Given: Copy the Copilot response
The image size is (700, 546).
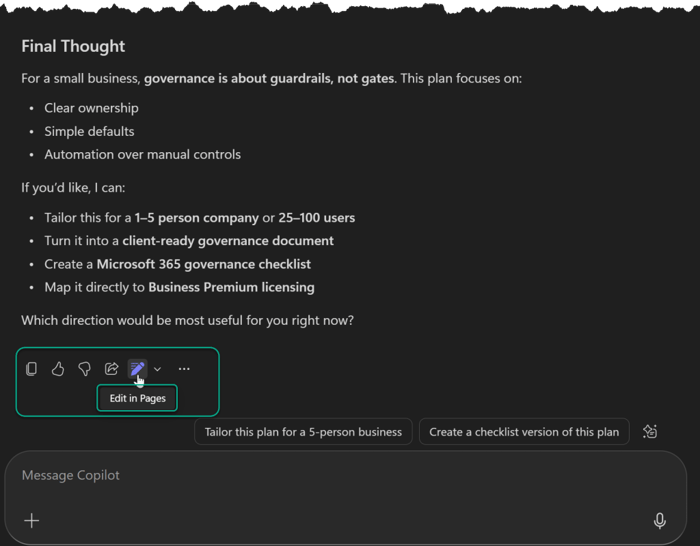Looking at the screenshot, I should pyautogui.click(x=32, y=369).
